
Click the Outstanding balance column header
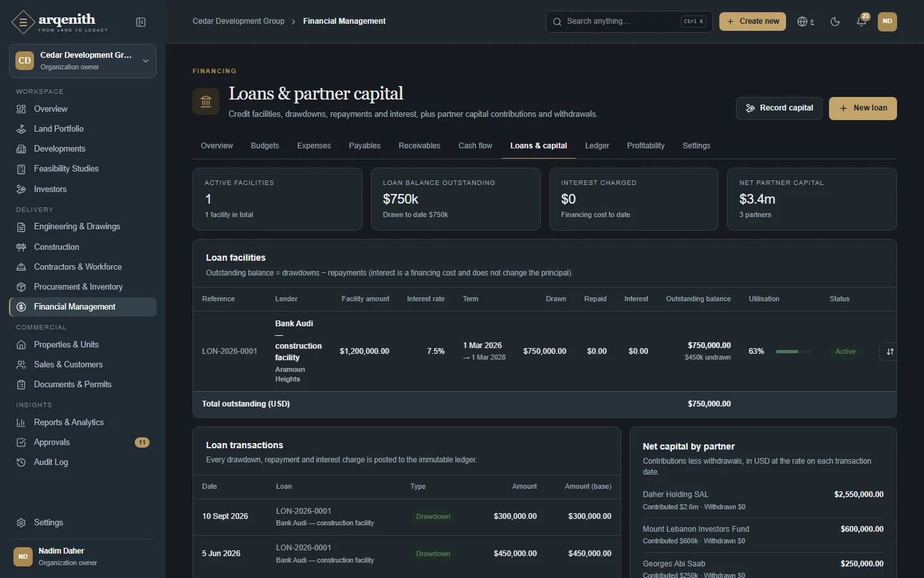(698, 299)
